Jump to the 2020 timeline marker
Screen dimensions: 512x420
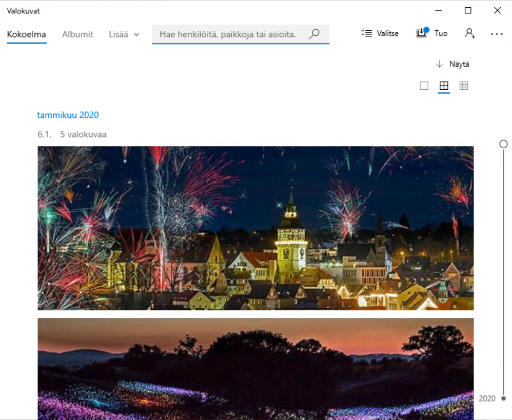[492, 398]
